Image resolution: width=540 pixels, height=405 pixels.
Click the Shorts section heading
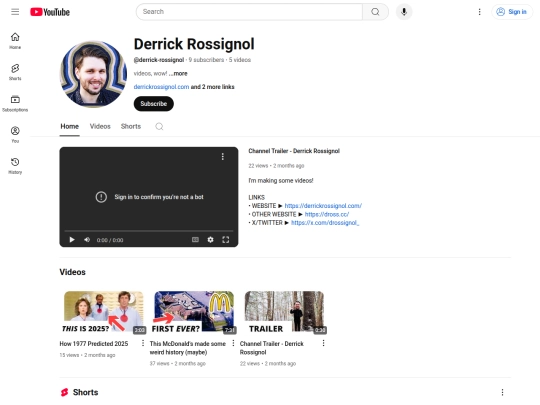click(x=85, y=392)
